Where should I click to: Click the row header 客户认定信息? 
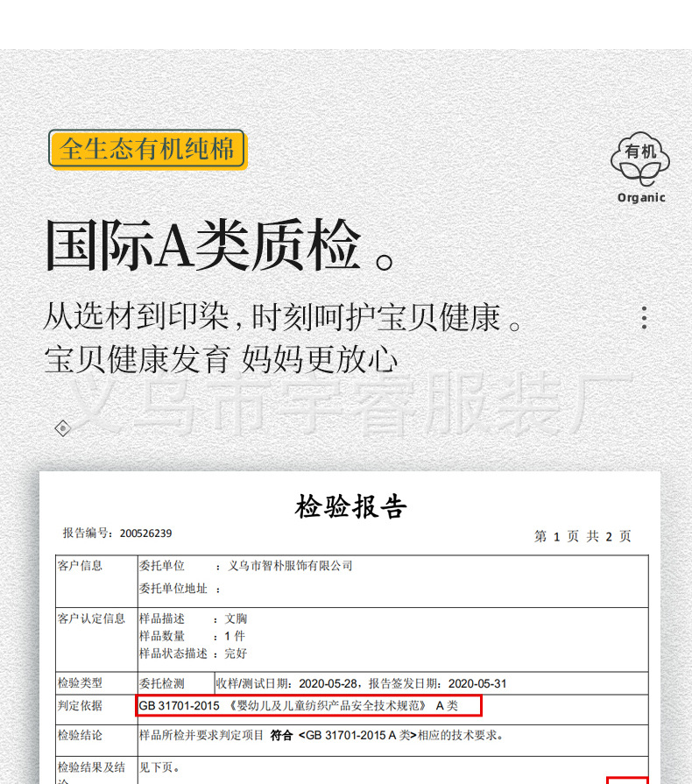pyautogui.click(x=91, y=618)
